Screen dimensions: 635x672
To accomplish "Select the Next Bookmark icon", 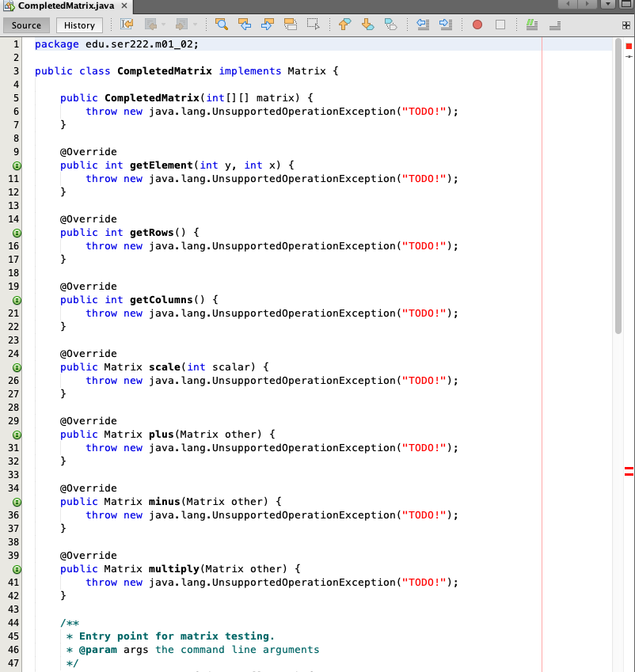I will 369,25.
